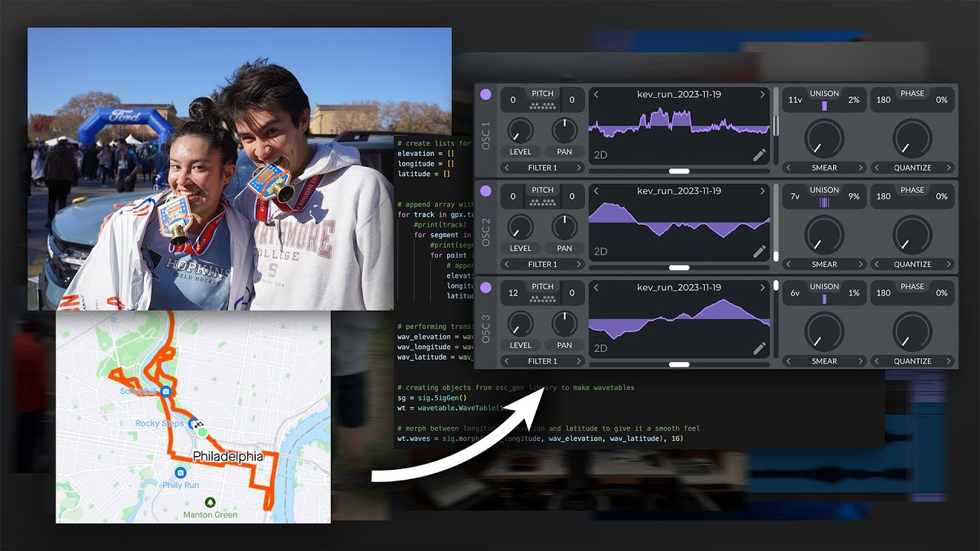Open the OSC 3 QUANTIZE mode selector
The width and height of the screenshot is (980, 551).
coord(913,360)
